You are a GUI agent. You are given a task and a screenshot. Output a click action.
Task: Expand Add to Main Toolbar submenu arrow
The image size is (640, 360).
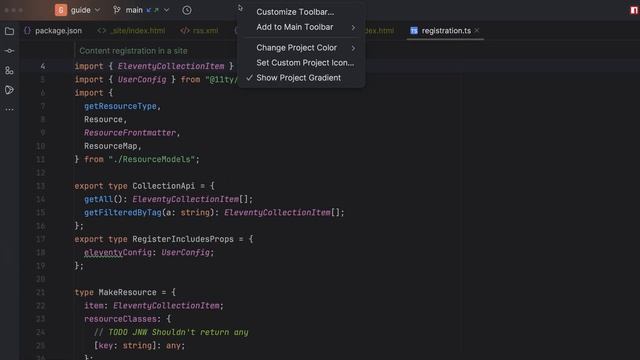pyautogui.click(x=353, y=27)
